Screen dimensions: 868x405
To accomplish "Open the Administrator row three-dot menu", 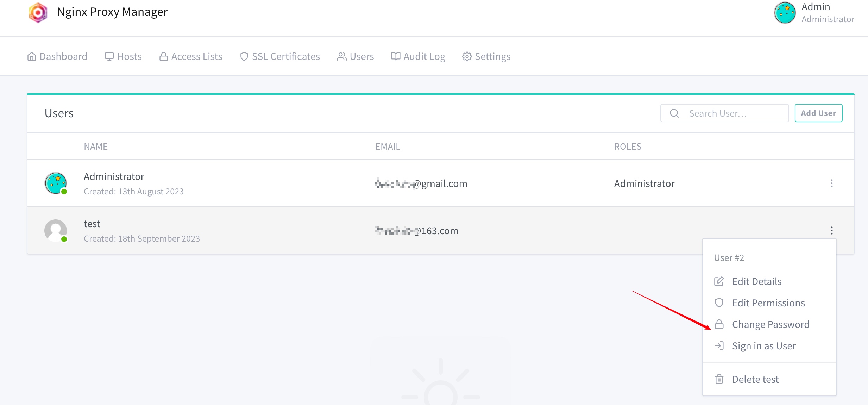I will tap(832, 183).
